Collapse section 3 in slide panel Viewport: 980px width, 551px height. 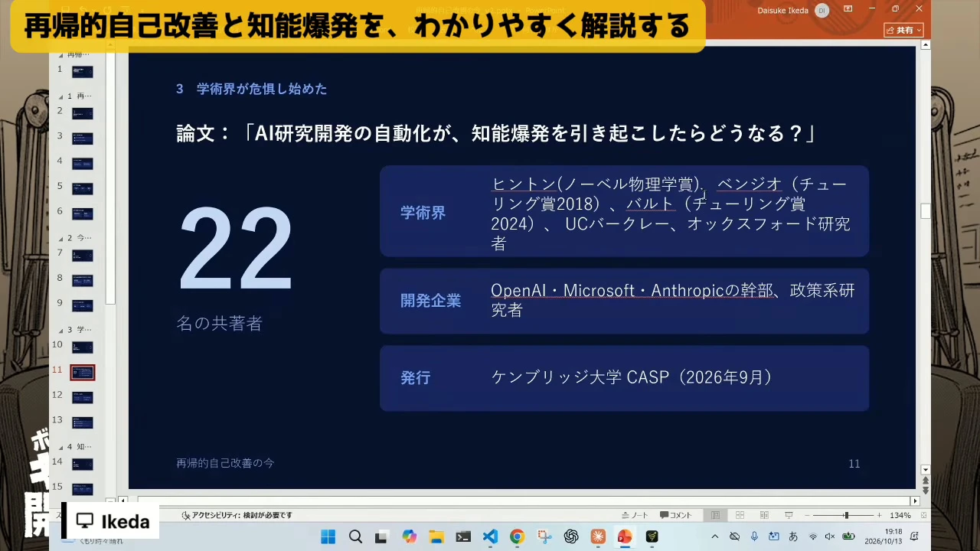61,330
